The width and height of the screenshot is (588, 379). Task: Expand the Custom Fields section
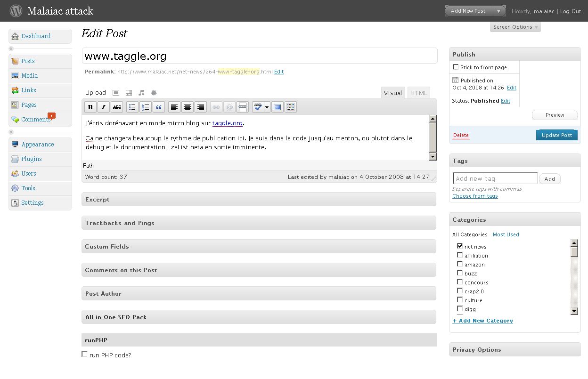click(259, 246)
